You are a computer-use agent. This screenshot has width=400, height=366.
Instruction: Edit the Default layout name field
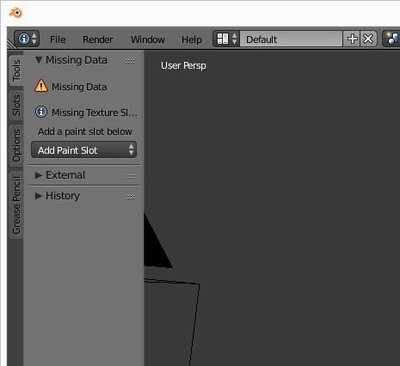click(x=291, y=39)
